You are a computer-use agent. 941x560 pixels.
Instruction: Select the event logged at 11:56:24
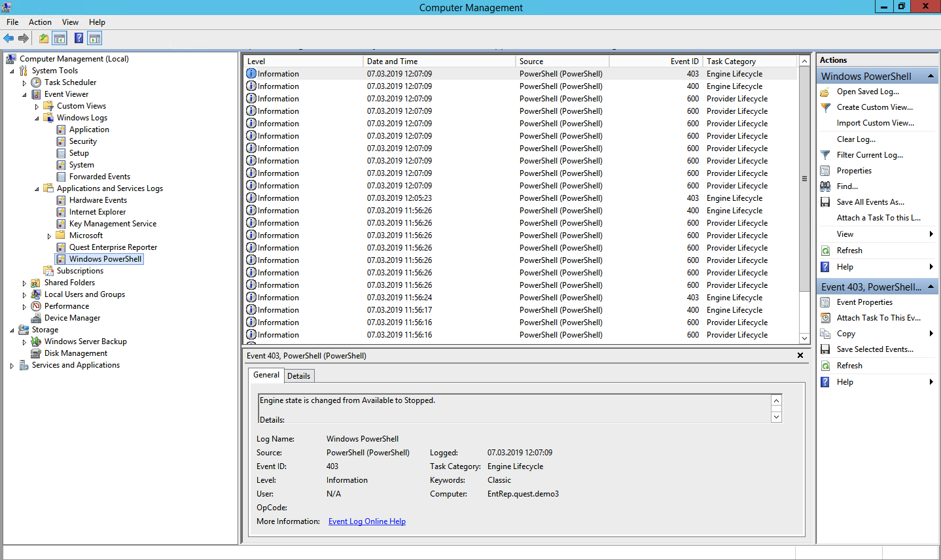(x=521, y=298)
